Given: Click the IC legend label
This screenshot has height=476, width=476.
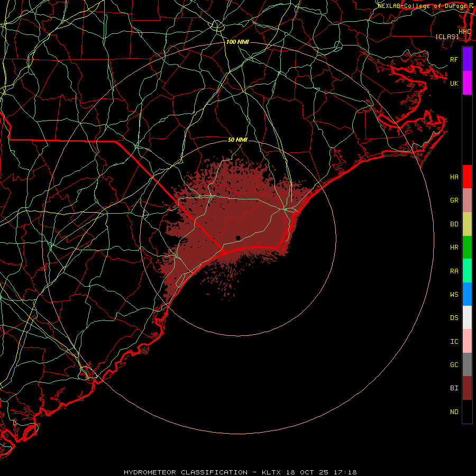Looking at the screenshot, I should 454,342.
